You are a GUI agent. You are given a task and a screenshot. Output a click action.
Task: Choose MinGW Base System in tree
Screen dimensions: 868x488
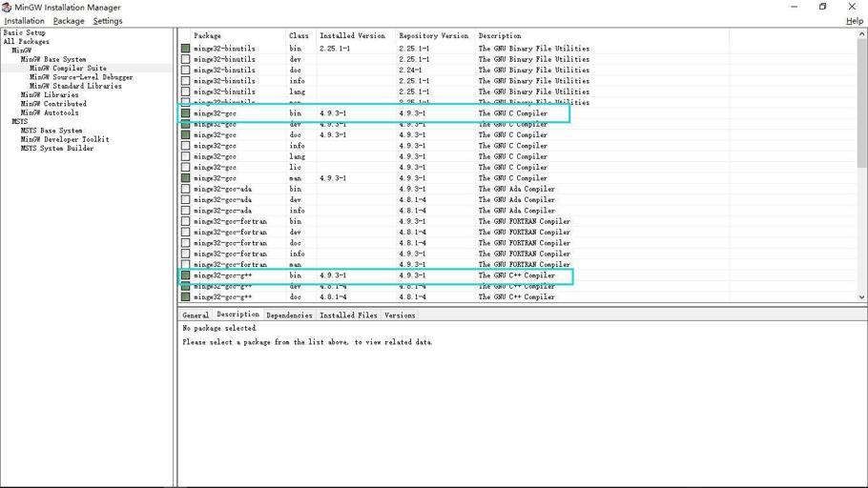point(53,59)
